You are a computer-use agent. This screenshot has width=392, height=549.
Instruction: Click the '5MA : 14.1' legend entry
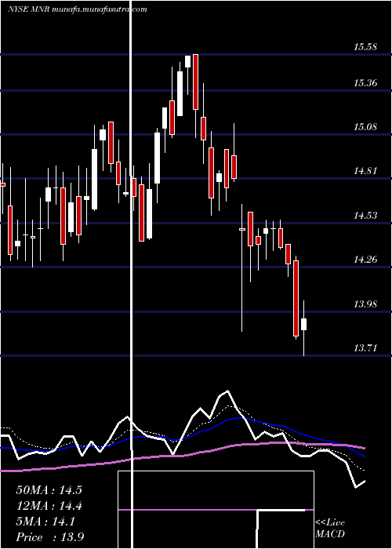tap(45, 522)
